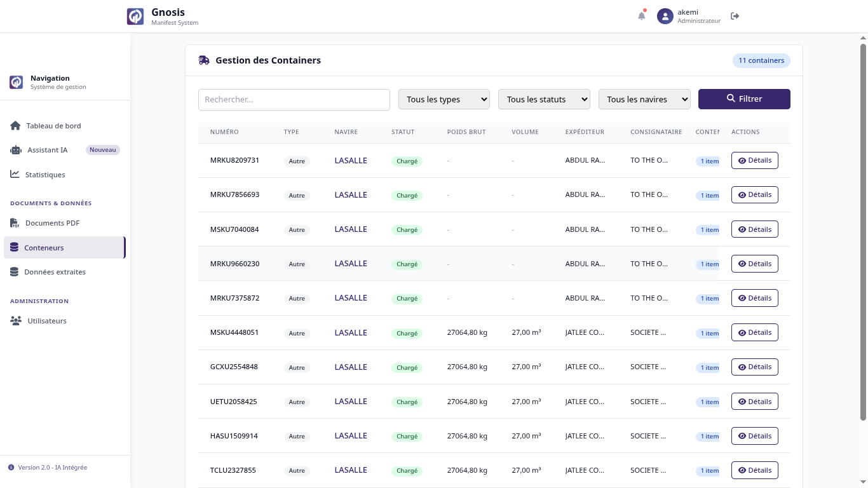Screen dimensions: 868x488
Task: Click the Gnosis logo in the header
Action: coord(135,17)
